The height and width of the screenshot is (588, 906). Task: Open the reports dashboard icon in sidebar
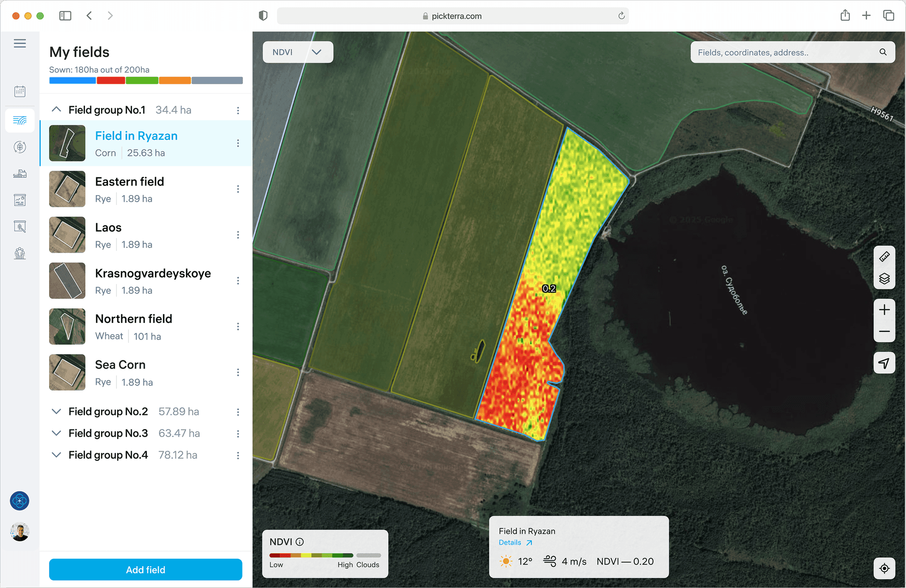(x=19, y=200)
